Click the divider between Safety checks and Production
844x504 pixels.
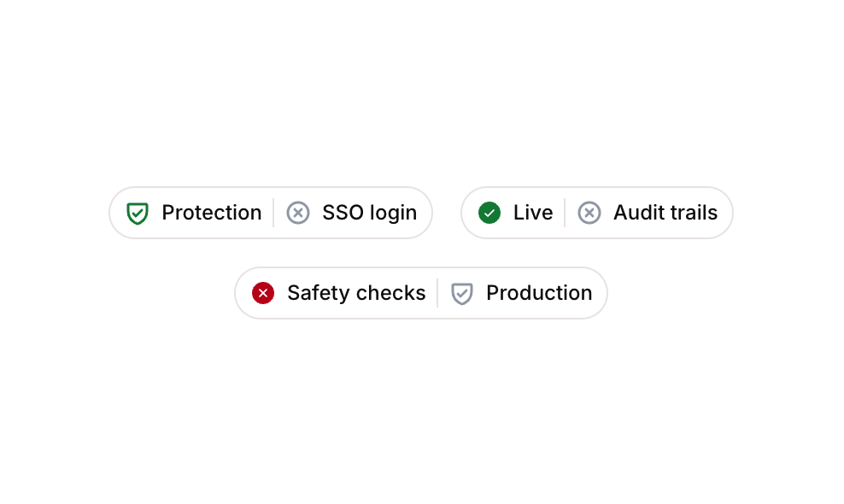[x=437, y=293]
